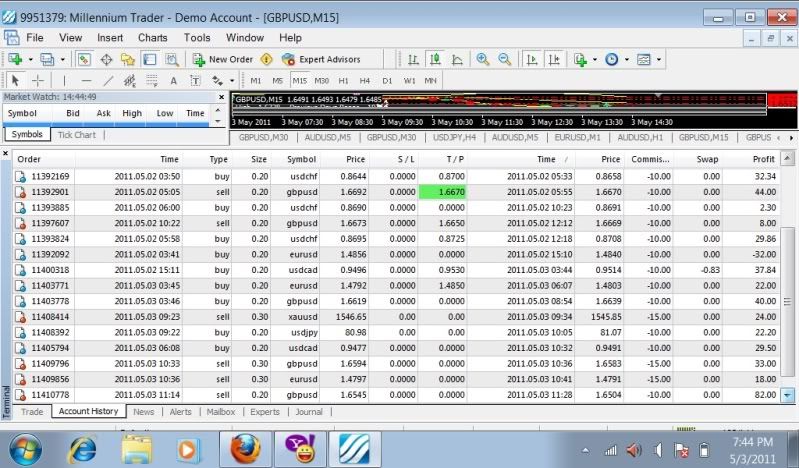Click order 11408414 sell icon
Viewport: 799px width, 468px height.
click(20, 317)
